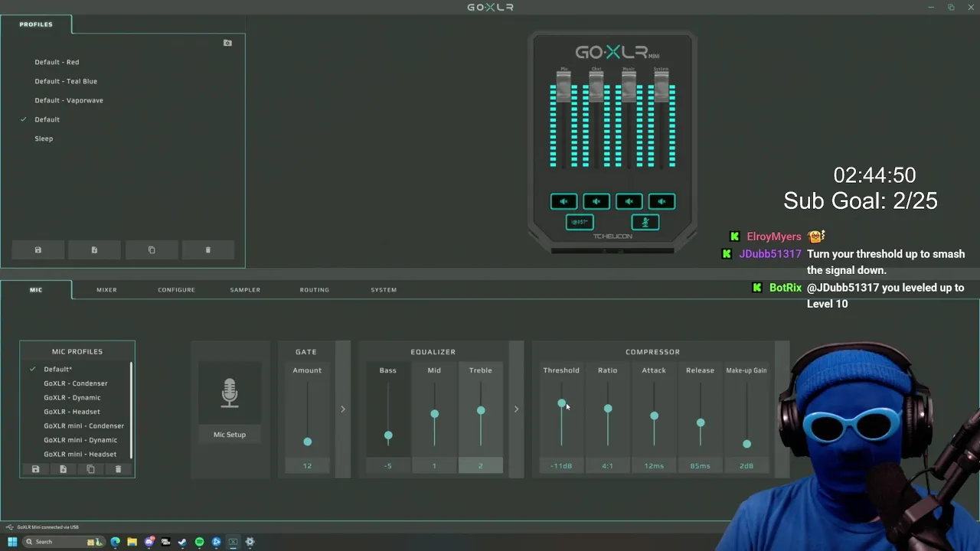Open Discord from the taskbar
Image resolution: width=980 pixels, height=551 pixels.
[x=149, y=542]
